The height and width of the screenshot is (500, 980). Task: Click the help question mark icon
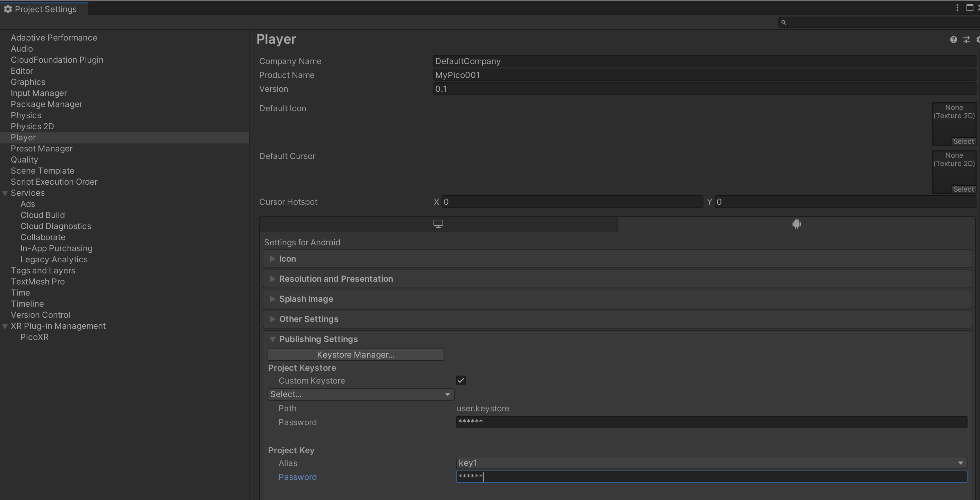coord(953,40)
